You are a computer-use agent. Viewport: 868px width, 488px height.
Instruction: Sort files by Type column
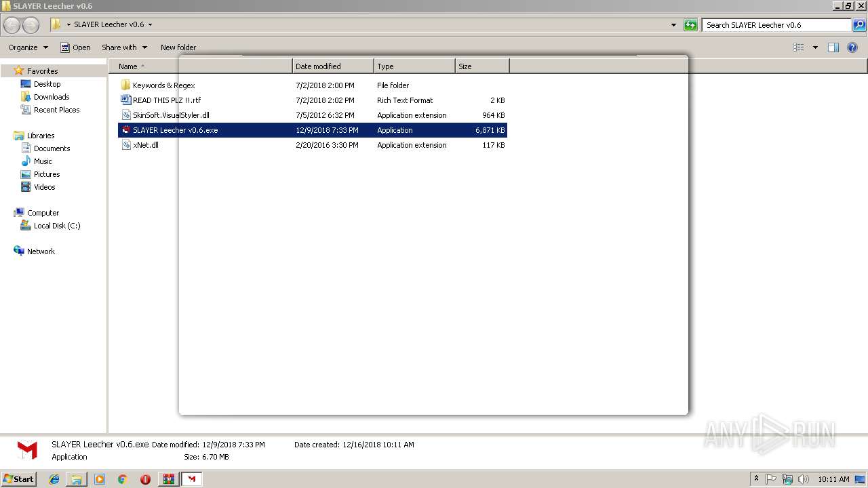click(414, 66)
